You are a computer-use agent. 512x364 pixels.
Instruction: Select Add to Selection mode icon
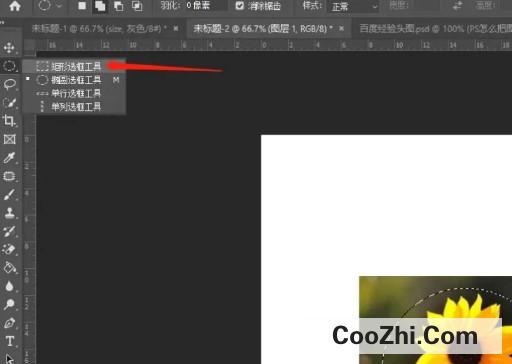(x=100, y=6)
